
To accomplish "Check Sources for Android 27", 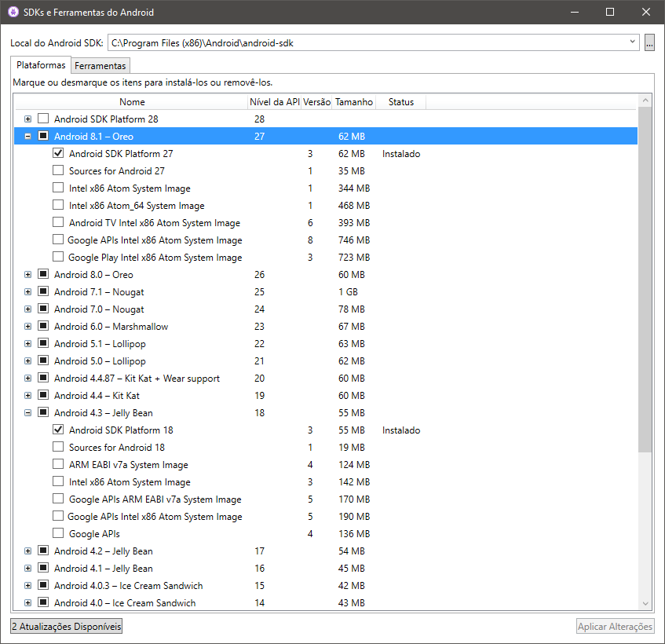I will click(x=58, y=170).
